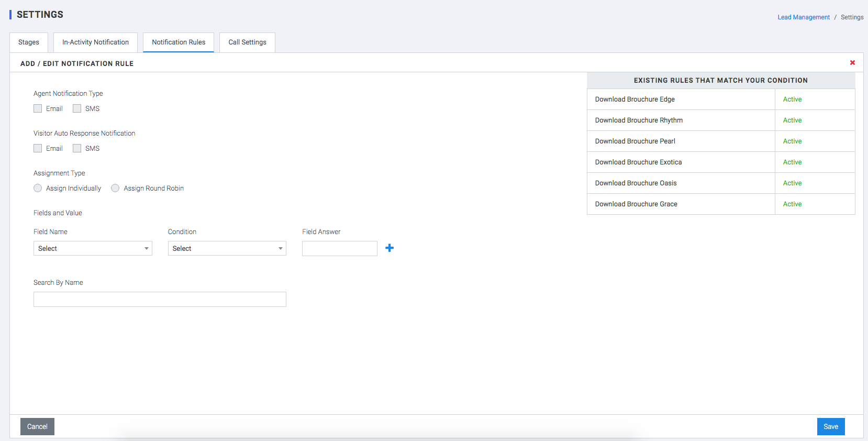Open the Field Name dropdown
Viewport: 868px width, 441px height.
[x=93, y=248]
